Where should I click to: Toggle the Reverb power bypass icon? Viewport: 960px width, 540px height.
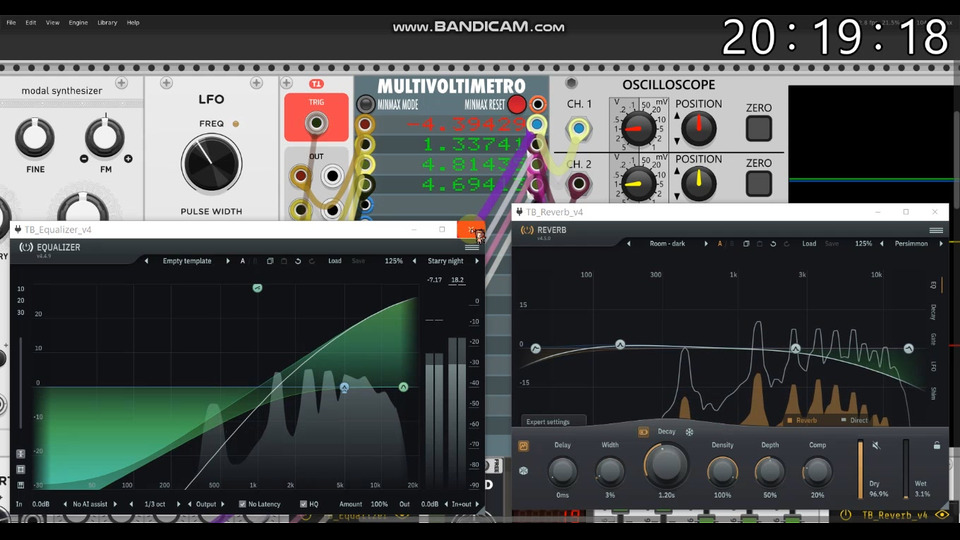click(x=527, y=230)
